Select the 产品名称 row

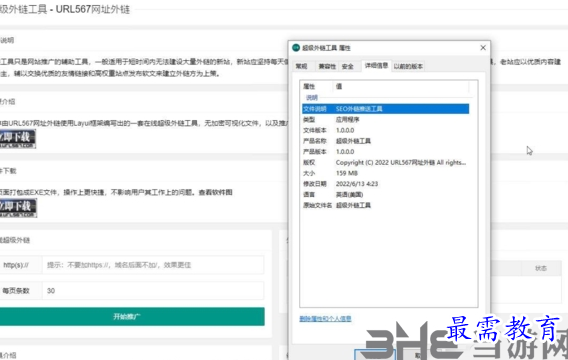[385, 141]
